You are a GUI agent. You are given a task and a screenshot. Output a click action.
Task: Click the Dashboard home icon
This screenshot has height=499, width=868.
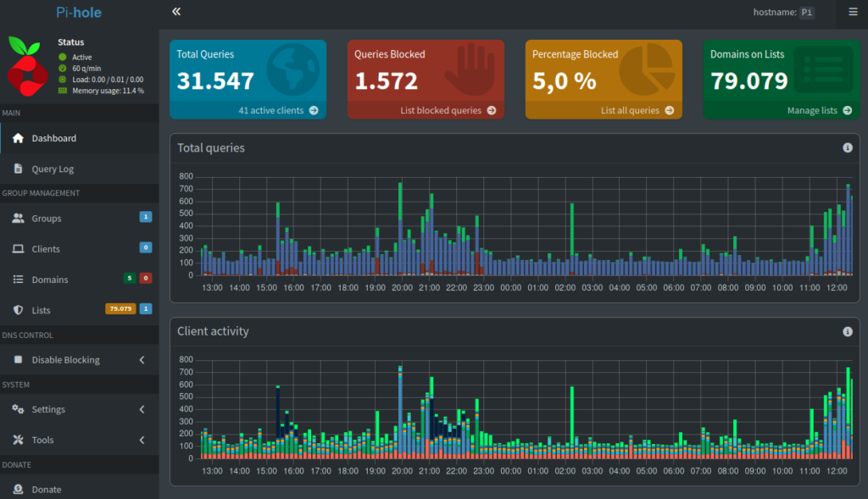[x=19, y=138]
